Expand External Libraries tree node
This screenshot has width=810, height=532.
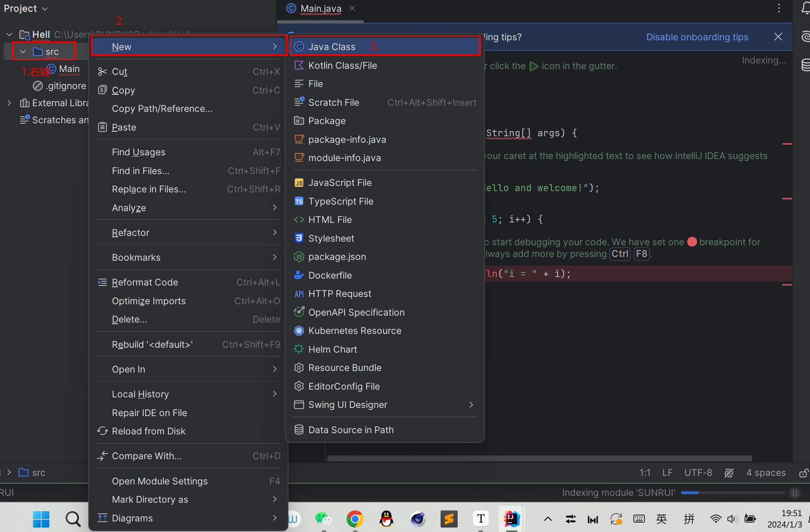9,103
